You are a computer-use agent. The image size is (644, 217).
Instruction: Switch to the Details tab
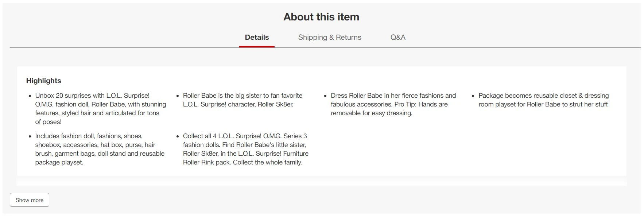coord(257,37)
